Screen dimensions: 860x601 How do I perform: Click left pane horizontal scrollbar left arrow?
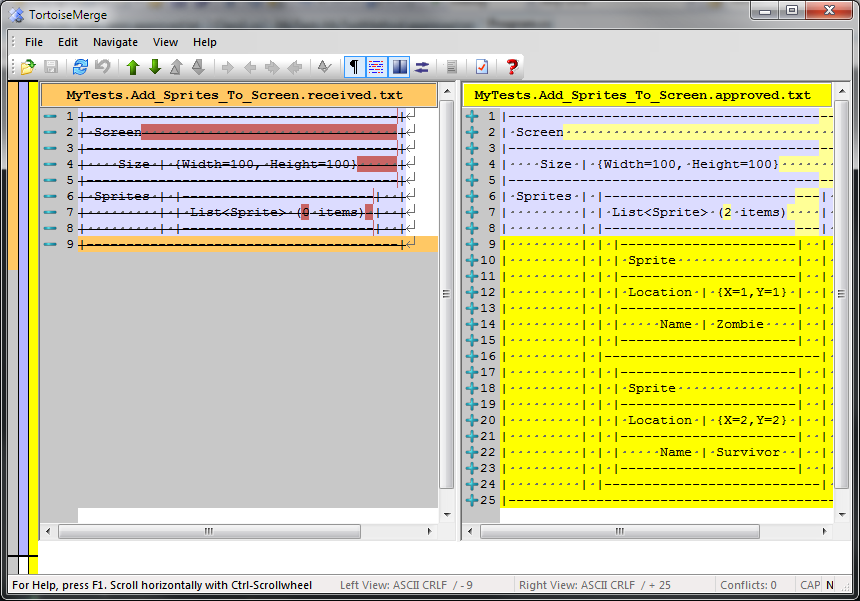coord(48,531)
